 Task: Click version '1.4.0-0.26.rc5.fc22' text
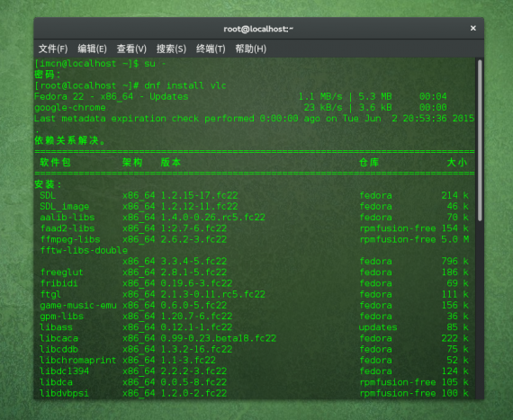pyautogui.click(x=213, y=218)
